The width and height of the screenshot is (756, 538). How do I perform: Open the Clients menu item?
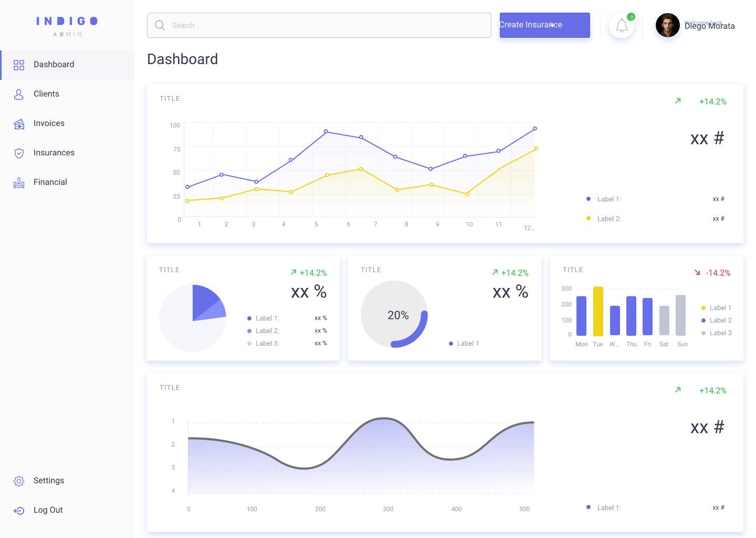tap(67, 94)
